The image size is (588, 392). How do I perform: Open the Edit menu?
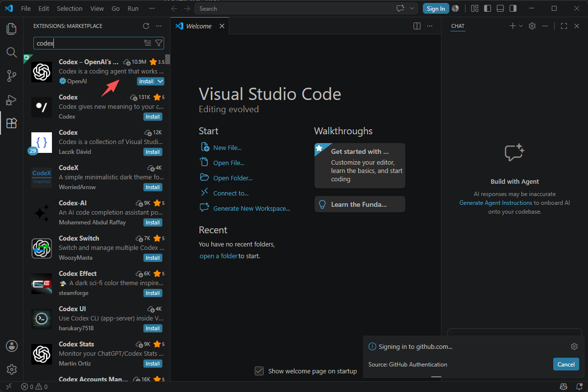[44, 8]
